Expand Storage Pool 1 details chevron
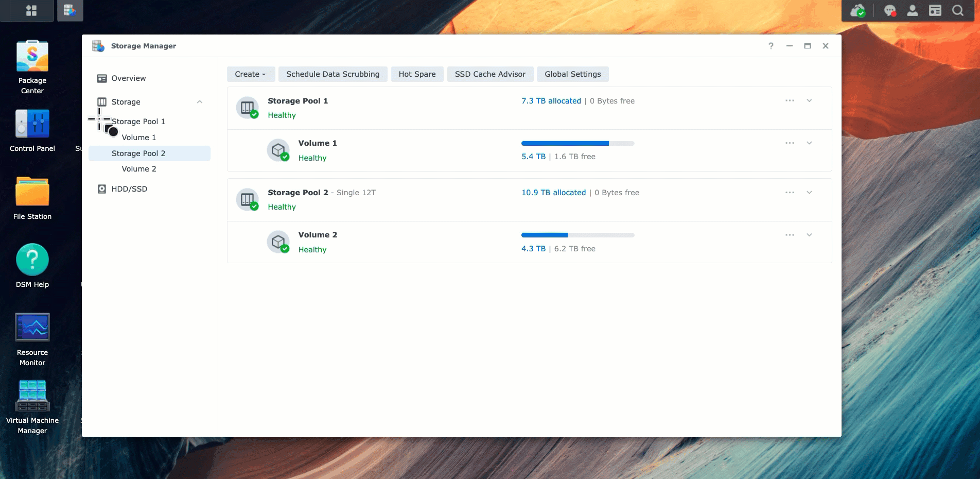This screenshot has width=980, height=479. 809,100
